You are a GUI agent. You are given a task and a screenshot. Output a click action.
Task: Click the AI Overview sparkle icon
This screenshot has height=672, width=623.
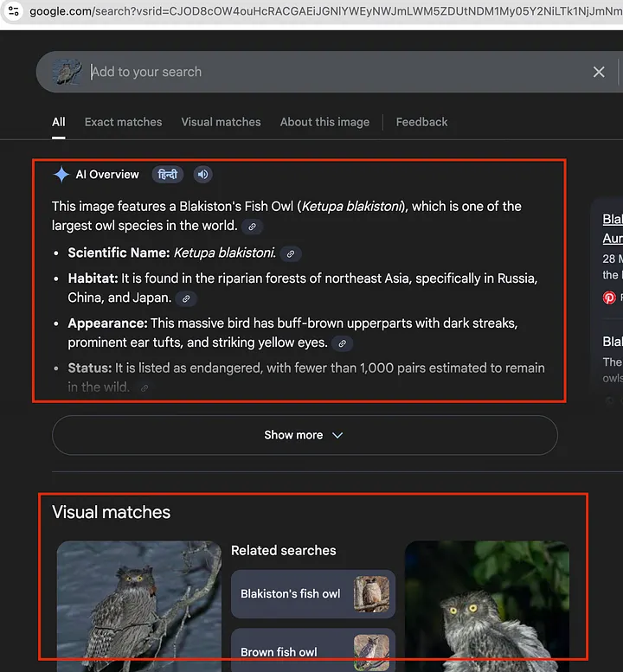(61, 175)
